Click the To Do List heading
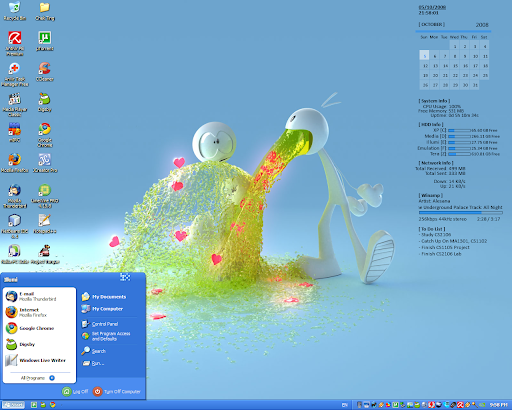The height and width of the screenshot is (410, 512). [x=432, y=229]
